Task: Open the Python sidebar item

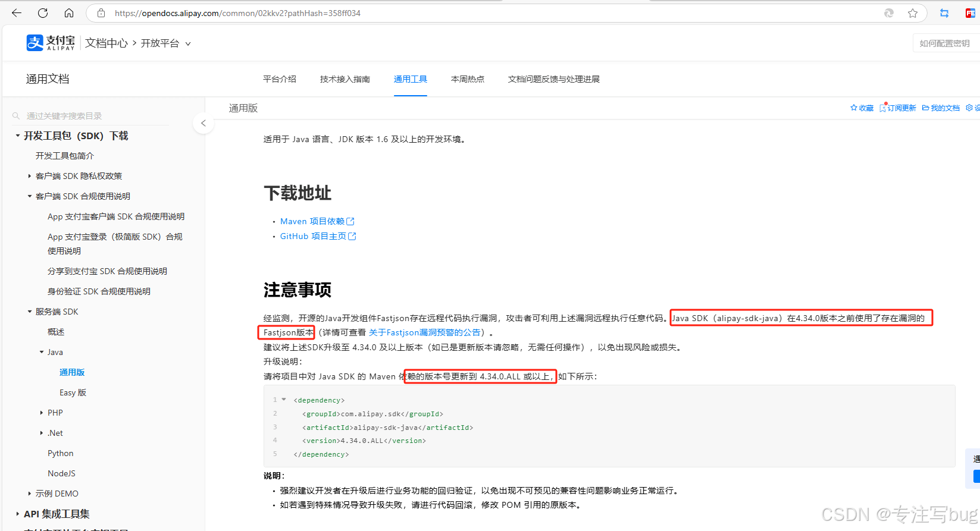Action: pyautogui.click(x=61, y=453)
